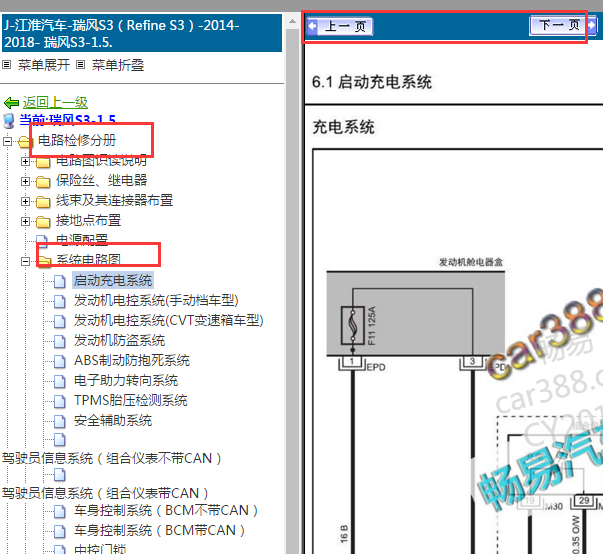
Task: Click the left panel scrollbar up arrow
Action: (292, 21)
